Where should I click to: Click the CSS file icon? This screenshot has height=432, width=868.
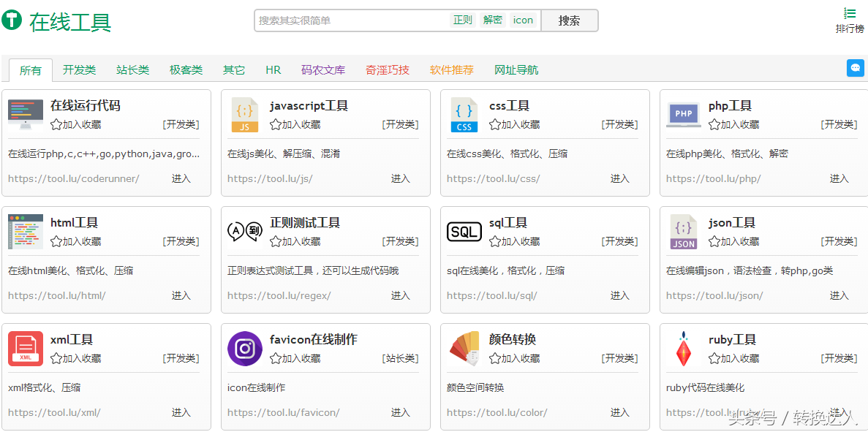coord(464,115)
